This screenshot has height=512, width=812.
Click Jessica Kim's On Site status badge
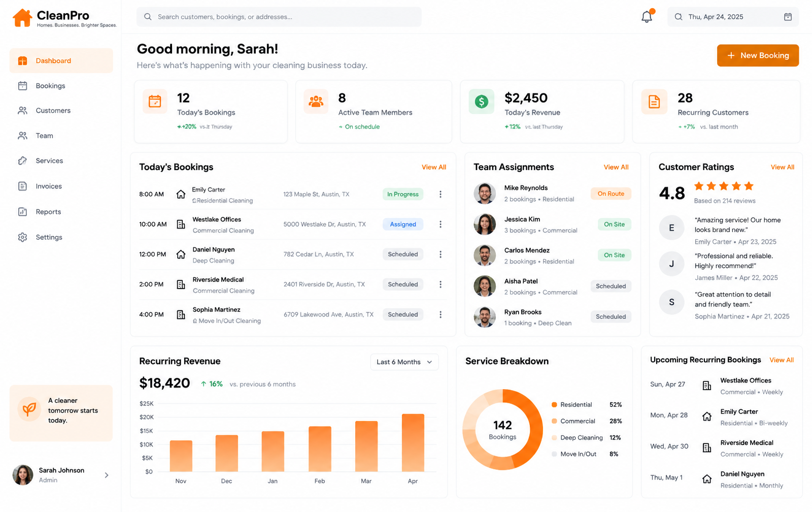click(614, 224)
